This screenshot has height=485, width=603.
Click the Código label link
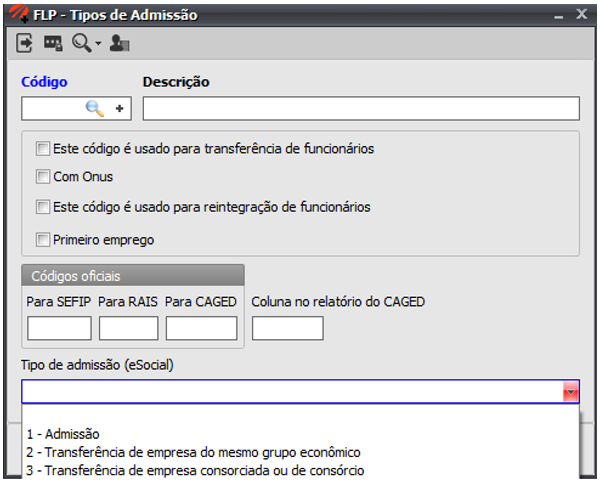(44, 82)
